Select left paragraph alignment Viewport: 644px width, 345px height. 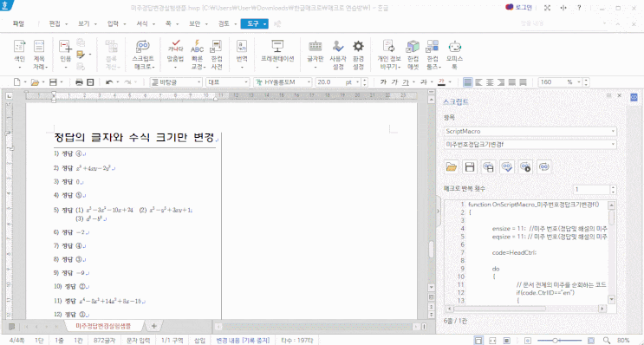pos(479,82)
